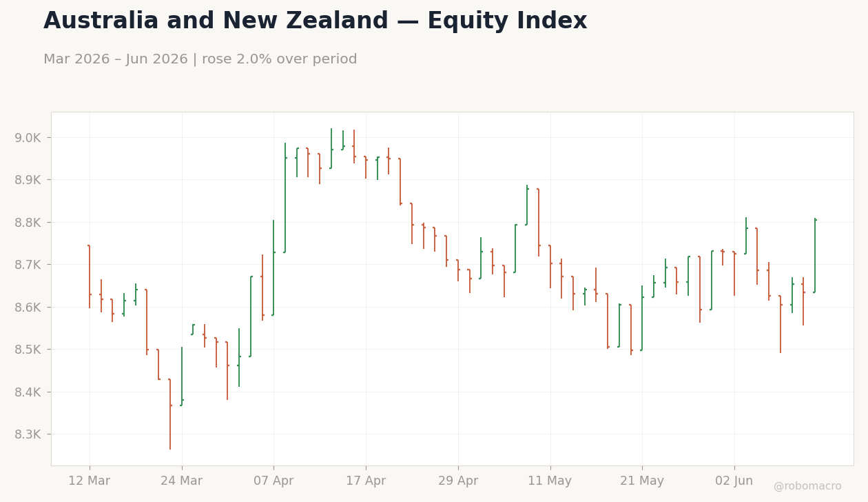868x502 pixels.
Task: Select the 02 Jun x-axis label
Action: [734, 481]
